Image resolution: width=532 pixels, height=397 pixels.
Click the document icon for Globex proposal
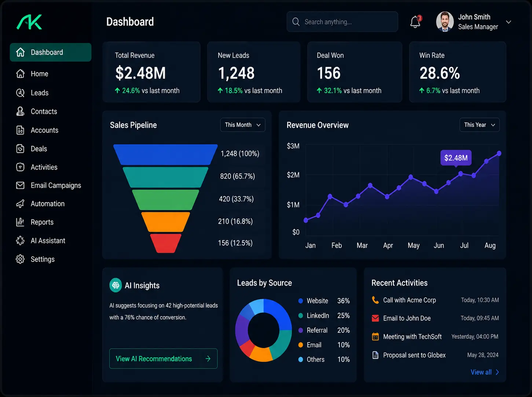coord(375,355)
